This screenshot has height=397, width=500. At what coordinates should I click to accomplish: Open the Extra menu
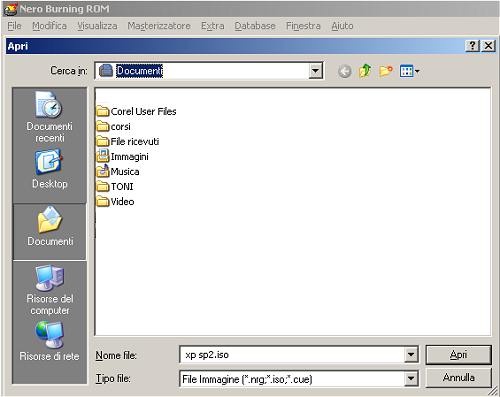coord(213,26)
